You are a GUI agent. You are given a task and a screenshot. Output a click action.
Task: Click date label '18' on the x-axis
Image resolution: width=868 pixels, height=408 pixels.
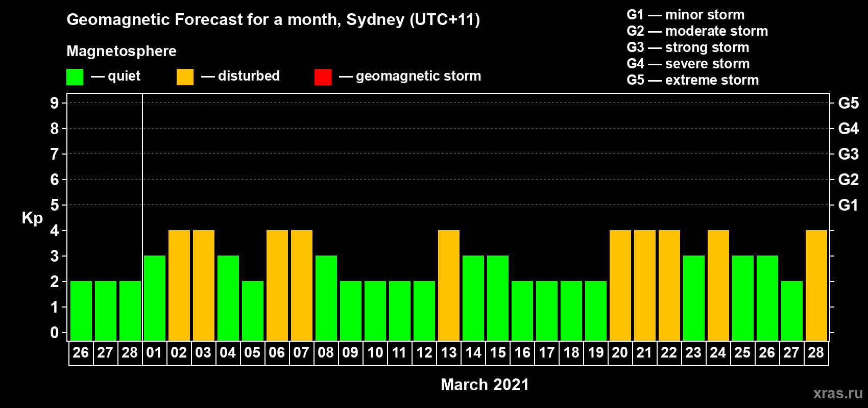point(571,353)
